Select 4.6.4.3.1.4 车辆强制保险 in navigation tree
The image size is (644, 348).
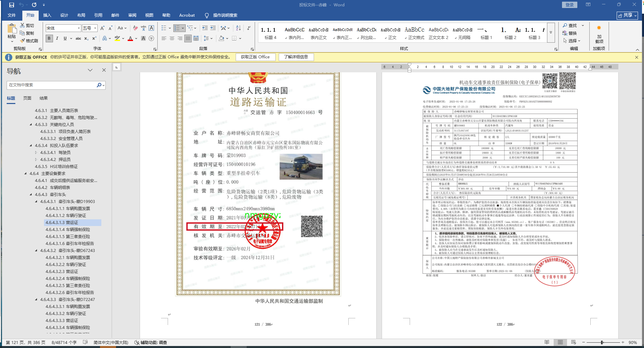68,230
